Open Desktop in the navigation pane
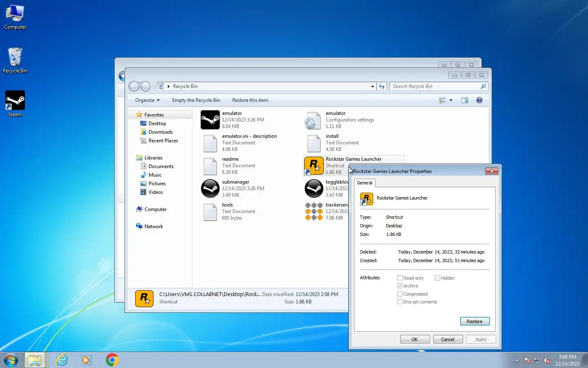Viewport: 588px width, 368px height. click(157, 123)
